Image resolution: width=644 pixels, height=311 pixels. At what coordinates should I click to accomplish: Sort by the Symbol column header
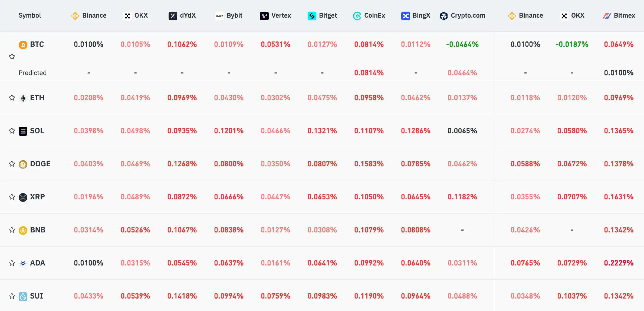30,15
